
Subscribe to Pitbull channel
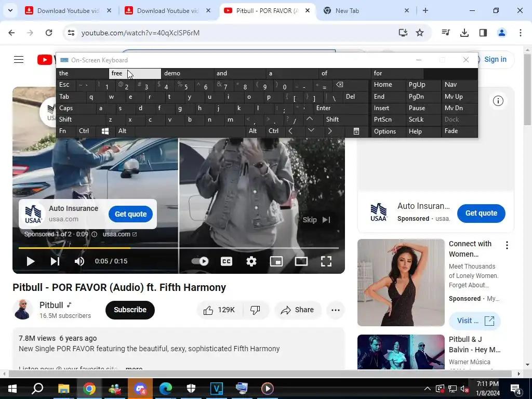click(x=130, y=310)
